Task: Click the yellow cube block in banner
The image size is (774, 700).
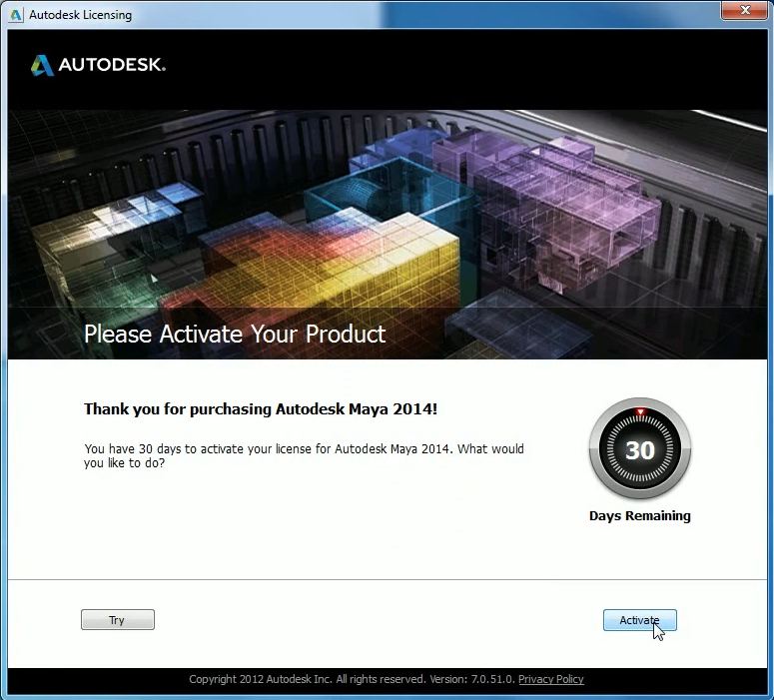Action: (x=399, y=260)
